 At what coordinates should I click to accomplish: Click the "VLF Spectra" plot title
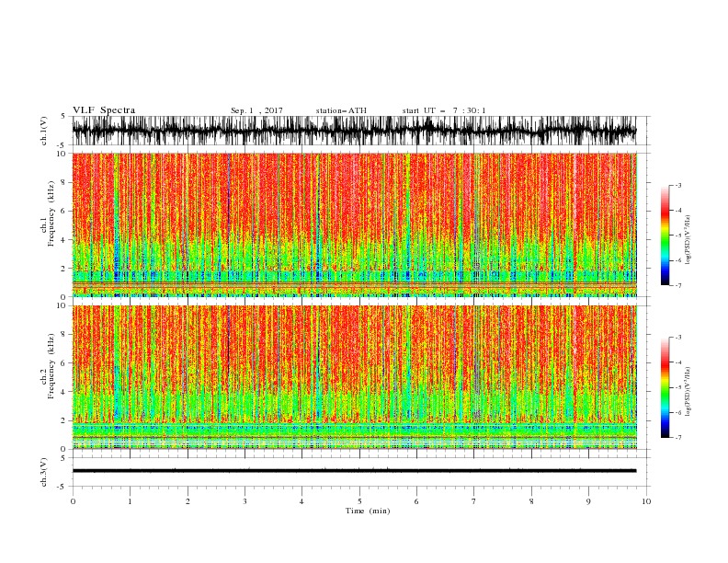coord(104,110)
